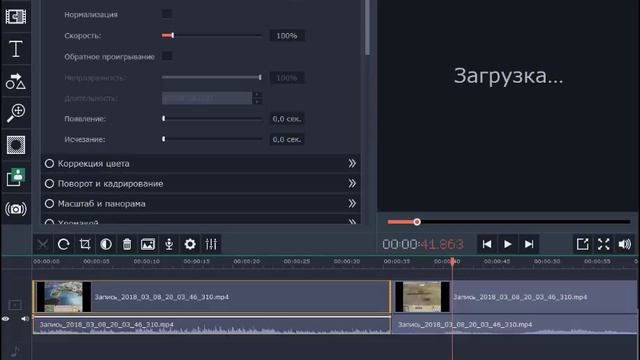This screenshot has height=360, width=640.
Task: Play the preview video
Action: [x=508, y=244]
